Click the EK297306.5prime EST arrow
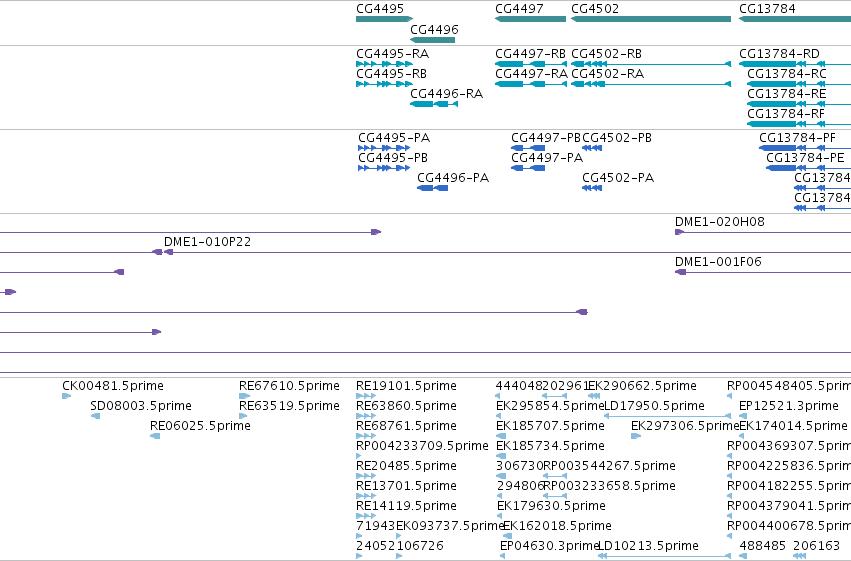 (636, 436)
